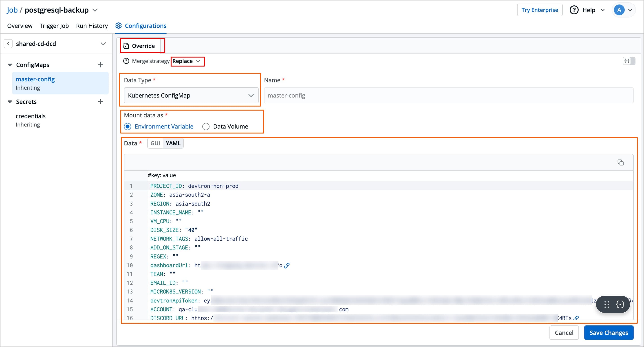Open the Kubernetes ConfigMap data type dropdown

tap(191, 95)
